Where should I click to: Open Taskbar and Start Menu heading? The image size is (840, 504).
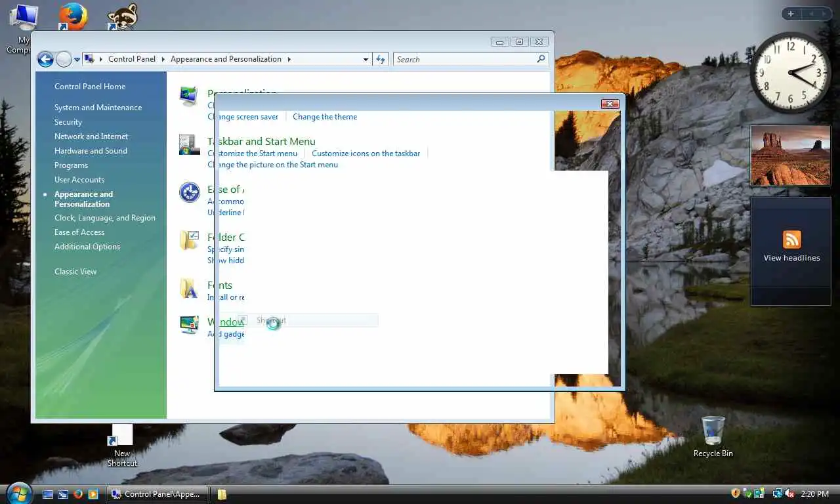[261, 141]
